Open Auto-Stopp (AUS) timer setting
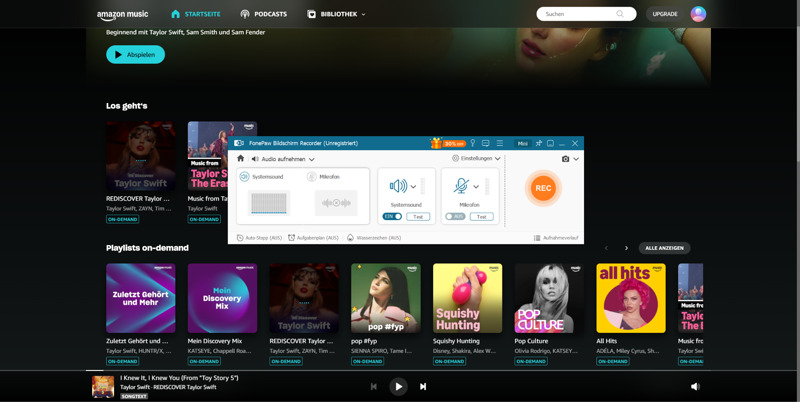800x402 pixels. point(259,238)
